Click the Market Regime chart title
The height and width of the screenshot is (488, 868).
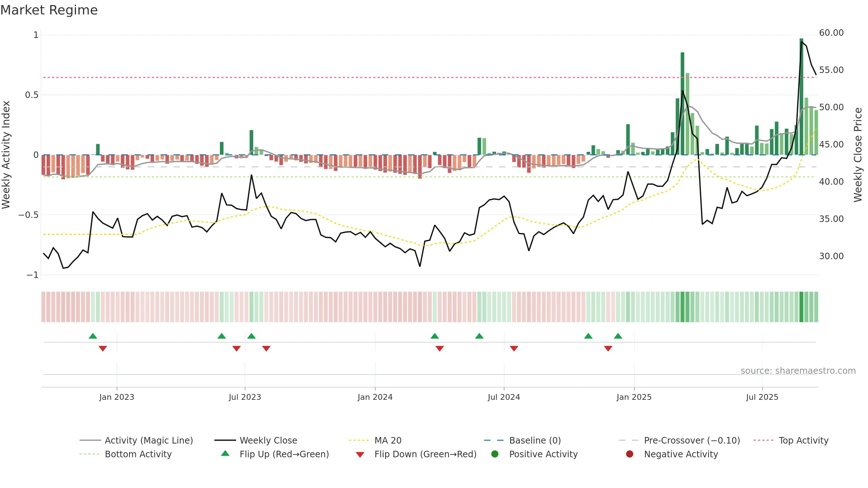click(49, 10)
